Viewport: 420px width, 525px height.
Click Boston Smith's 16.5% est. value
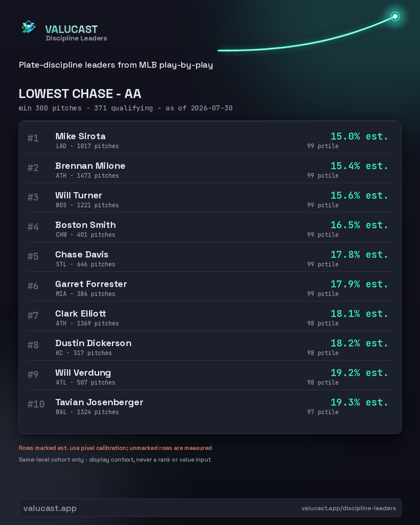(359, 225)
